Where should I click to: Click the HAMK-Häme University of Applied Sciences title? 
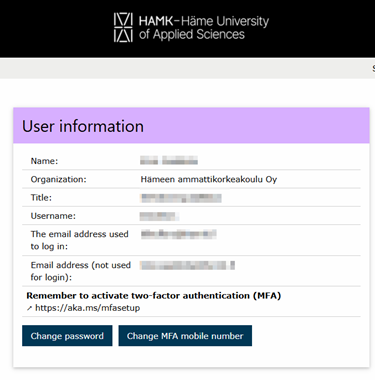(x=204, y=28)
